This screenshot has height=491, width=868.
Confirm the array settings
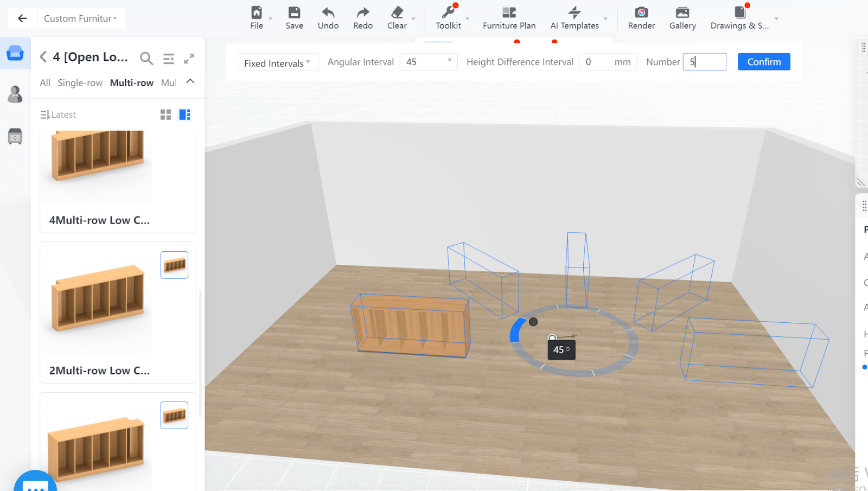click(x=763, y=62)
